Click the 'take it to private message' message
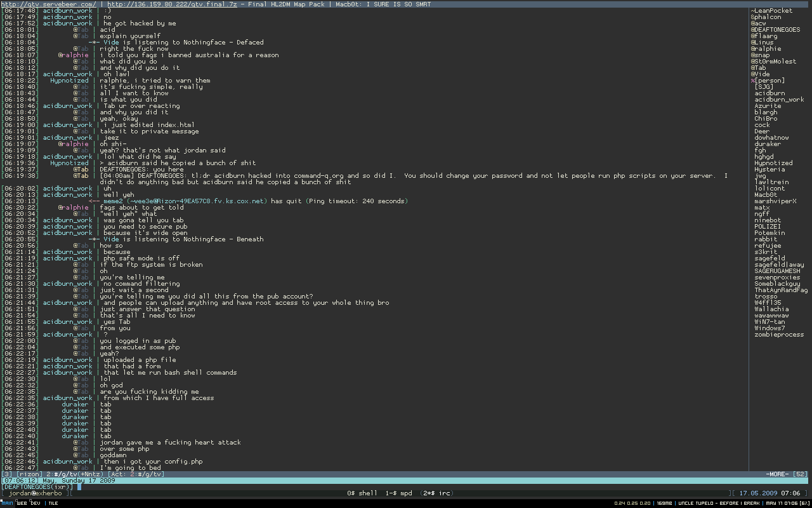812x508 pixels. pos(149,131)
